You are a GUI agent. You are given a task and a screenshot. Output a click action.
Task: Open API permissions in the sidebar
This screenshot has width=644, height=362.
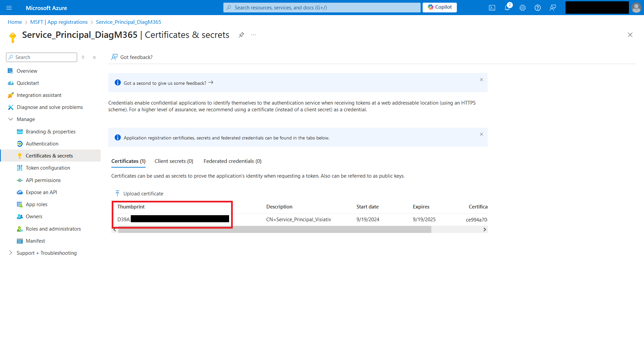pos(43,180)
